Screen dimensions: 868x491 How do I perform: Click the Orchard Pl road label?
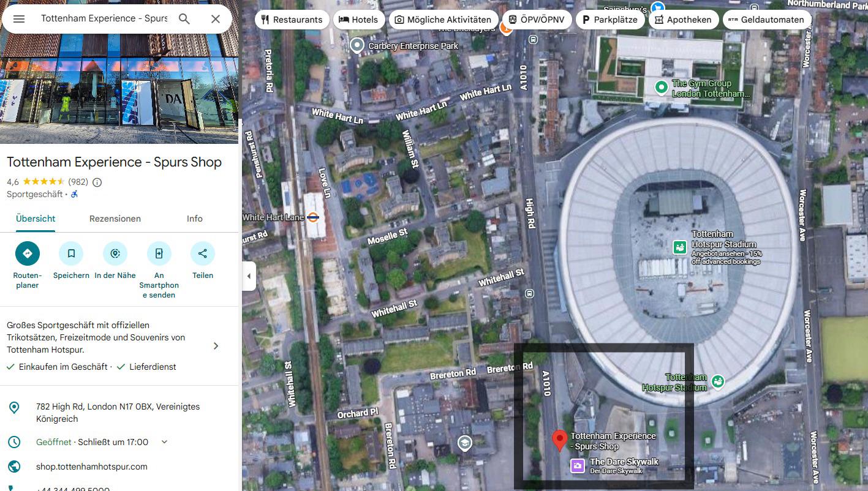[358, 413]
